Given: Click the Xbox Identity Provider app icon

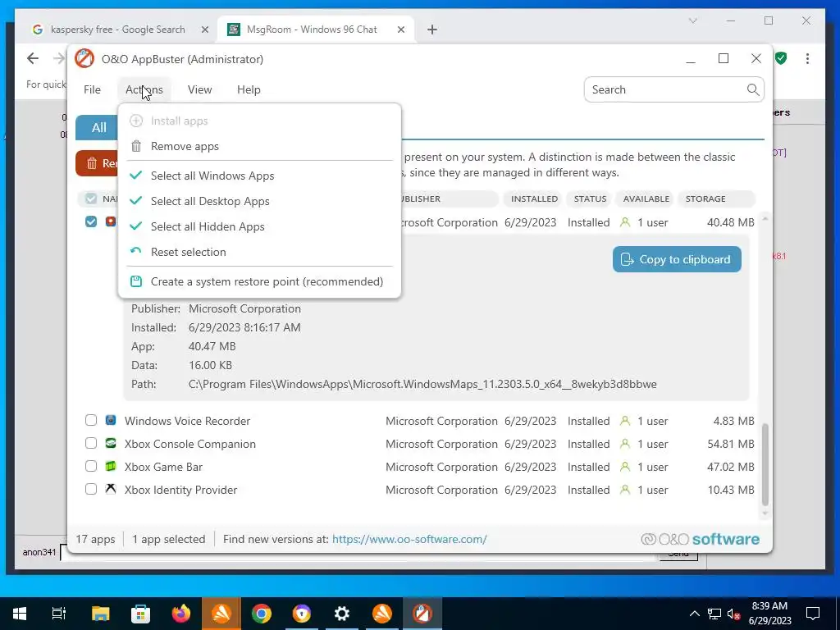Looking at the screenshot, I should (111, 489).
